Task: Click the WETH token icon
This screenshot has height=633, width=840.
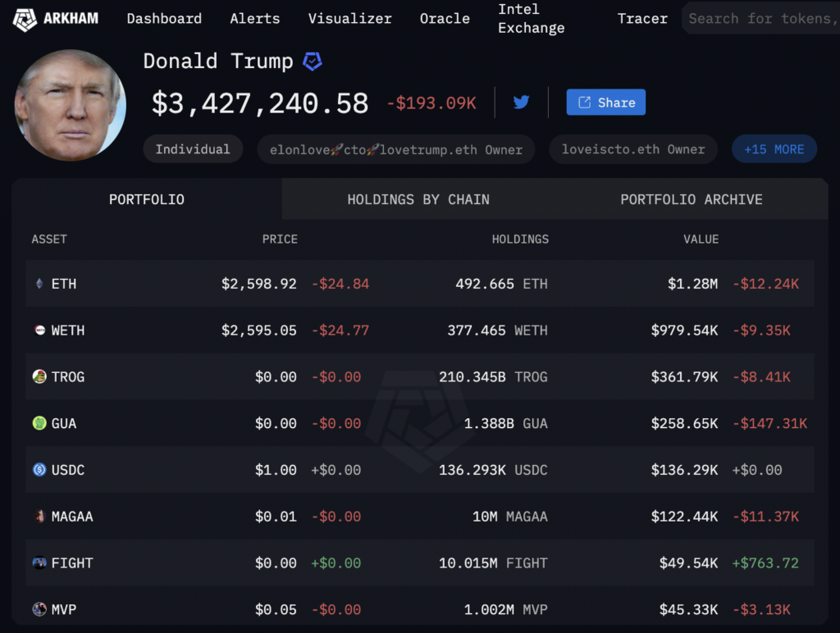Action: (39, 330)
